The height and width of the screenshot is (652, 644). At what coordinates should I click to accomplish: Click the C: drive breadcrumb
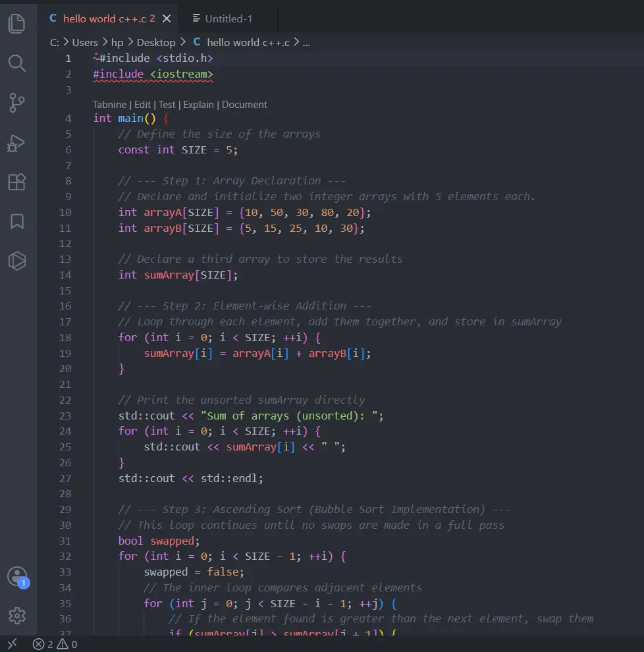[55, 42]
